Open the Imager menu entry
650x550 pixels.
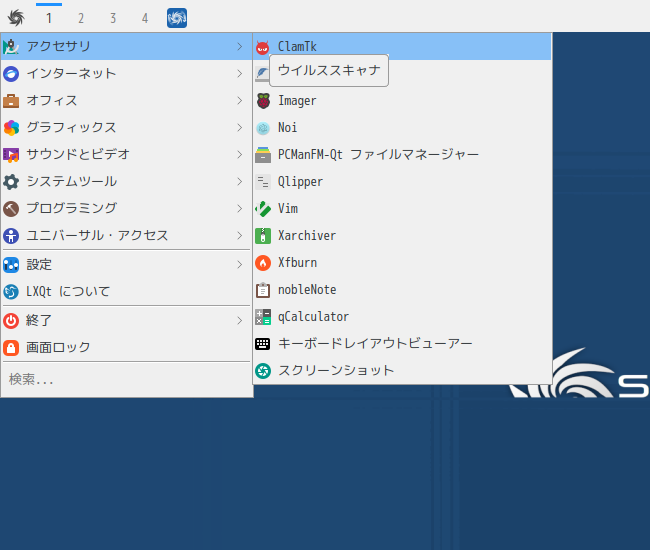pyautogui.click(x=402, y=101)
